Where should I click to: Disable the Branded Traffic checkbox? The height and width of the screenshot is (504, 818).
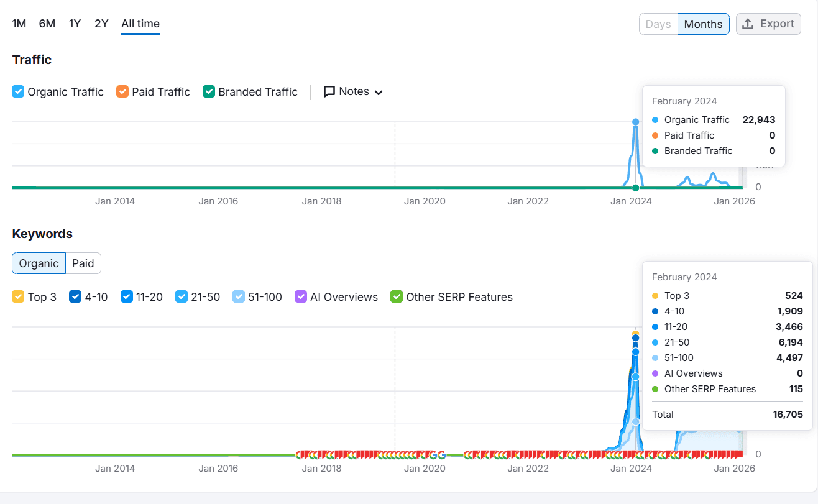coord(208,91)
